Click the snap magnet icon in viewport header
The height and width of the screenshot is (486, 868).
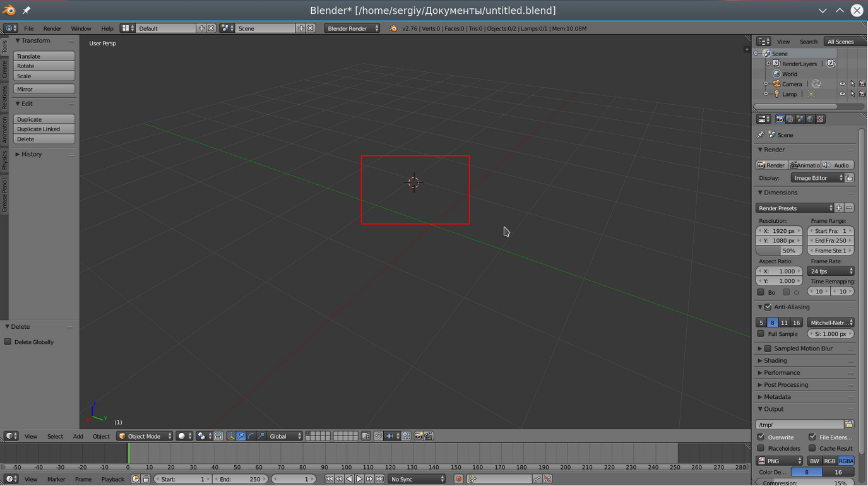coord(378,436)
